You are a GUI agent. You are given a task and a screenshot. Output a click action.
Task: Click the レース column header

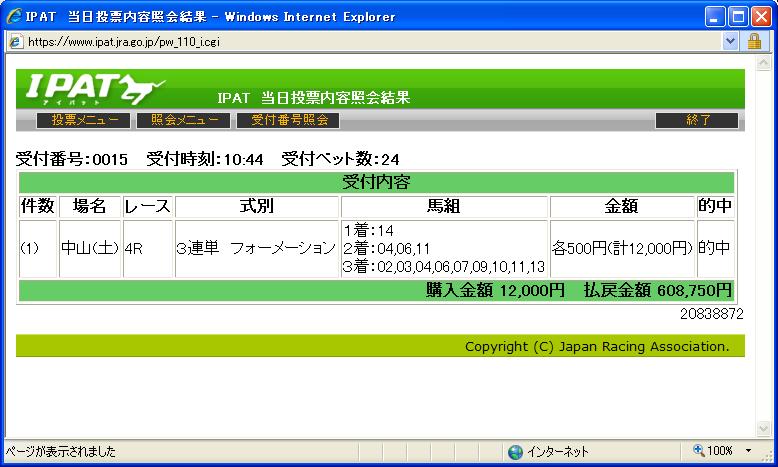pos(147,206)
